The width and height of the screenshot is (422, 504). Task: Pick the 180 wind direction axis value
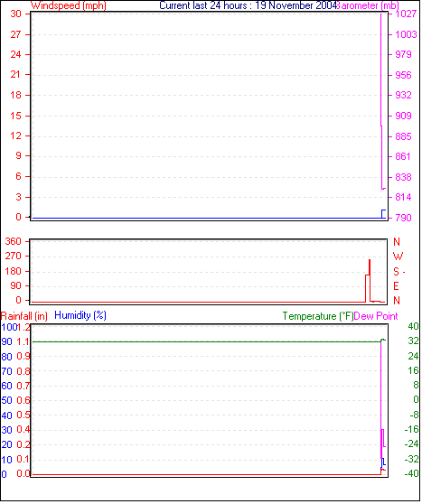(14, 271)
